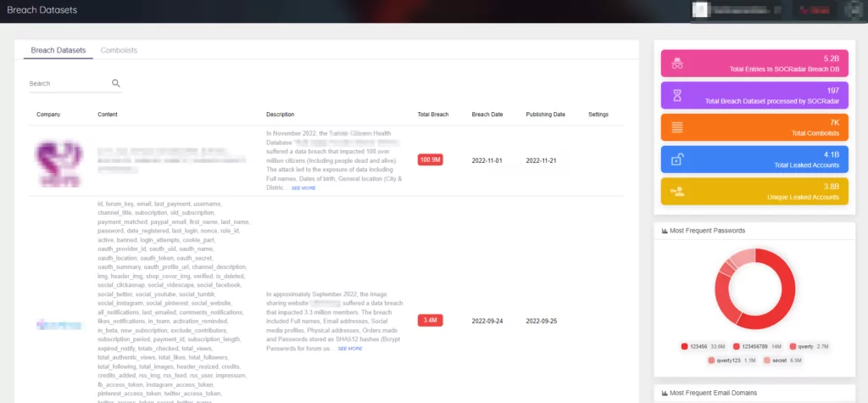
Task: Toggle the 123456789 legend swatch
Action: pos(737,346)
